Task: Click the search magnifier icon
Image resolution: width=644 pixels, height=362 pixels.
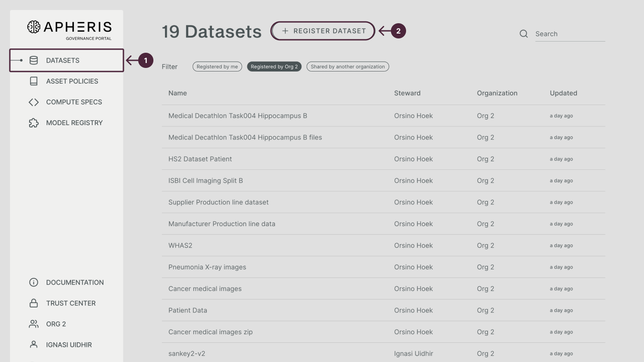Action: coord(523,34)
